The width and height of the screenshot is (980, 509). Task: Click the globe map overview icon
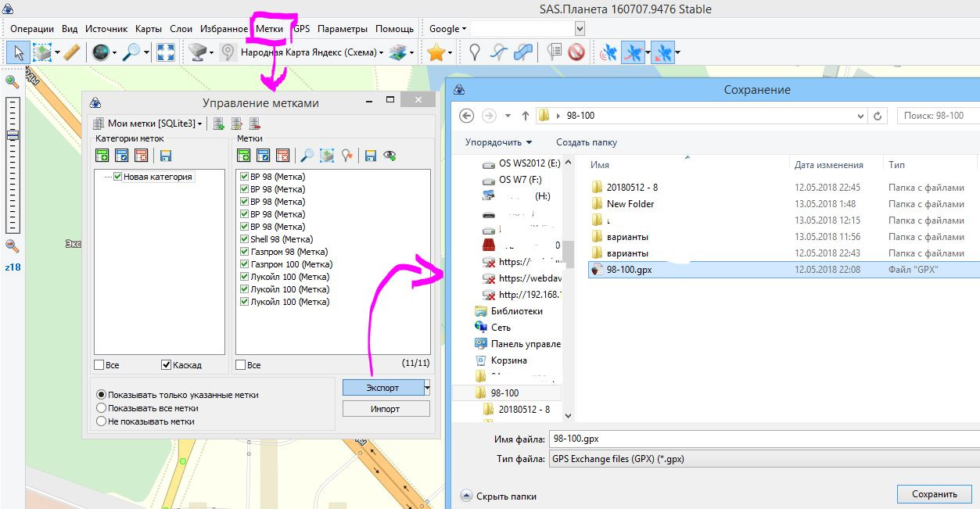click(x=100, y=52)
